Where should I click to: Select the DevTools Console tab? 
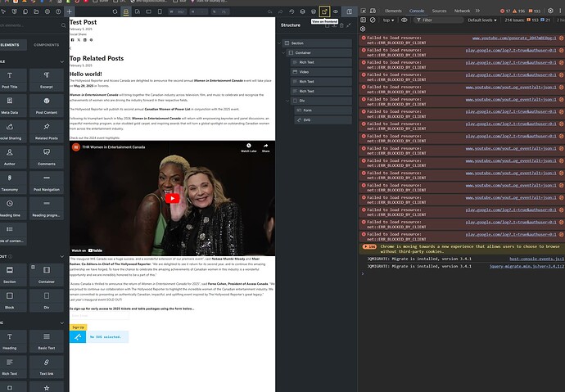pos(417,11)
